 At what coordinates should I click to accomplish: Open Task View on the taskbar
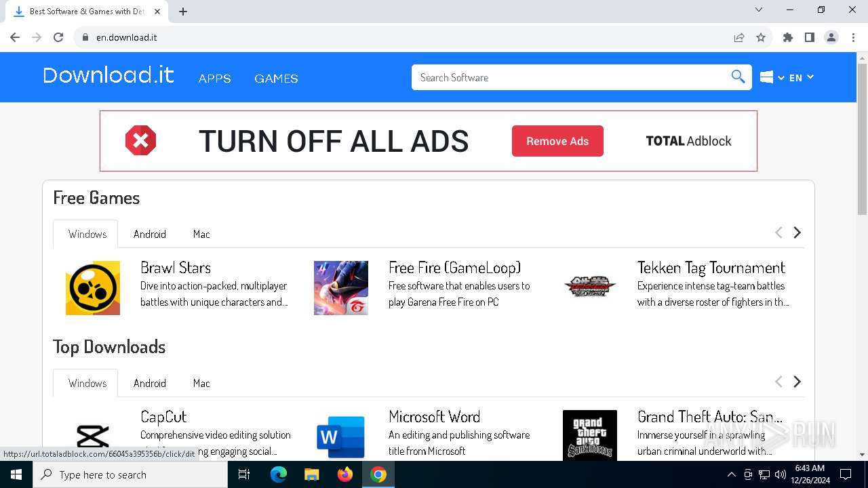point(244,474)
